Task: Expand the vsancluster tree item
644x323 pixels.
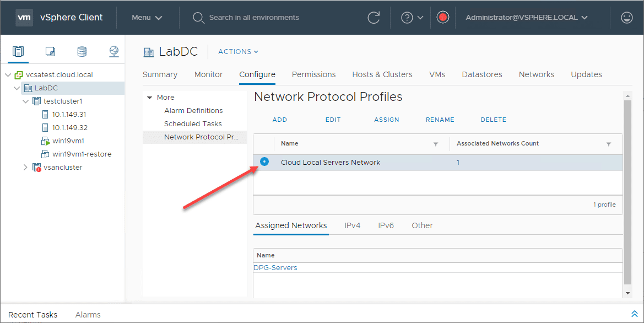Action: click(x=25, y=167)
